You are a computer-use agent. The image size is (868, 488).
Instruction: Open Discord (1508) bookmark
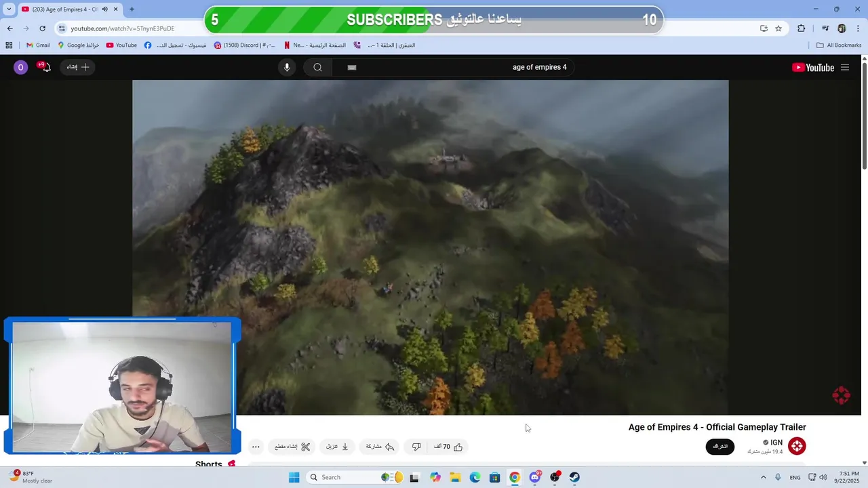click(244, 45)
